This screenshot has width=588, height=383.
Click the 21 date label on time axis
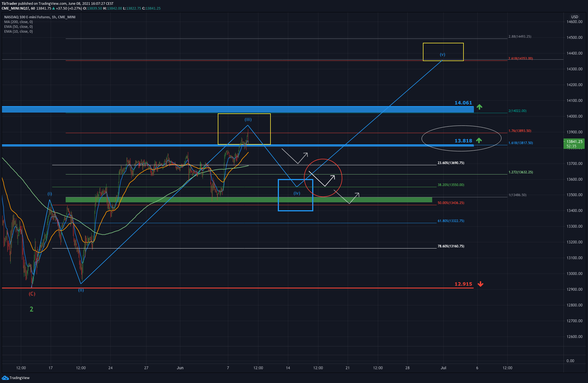pyautogui.click(x=348, y=368)
